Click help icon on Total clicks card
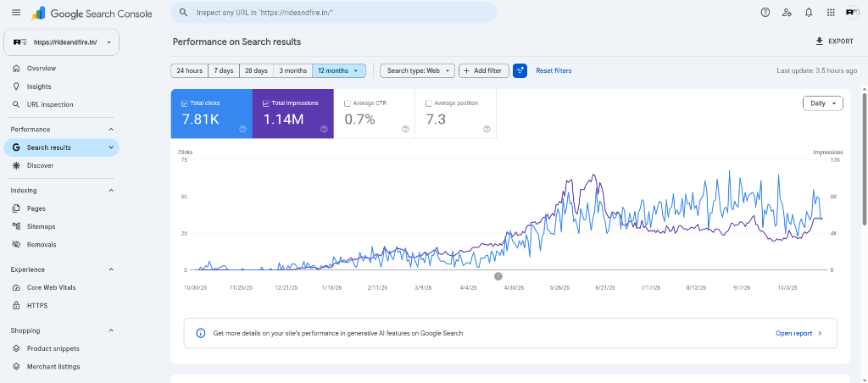Image resolution: width=868 pixels, height=383 pixels. [x=242, y=129]
